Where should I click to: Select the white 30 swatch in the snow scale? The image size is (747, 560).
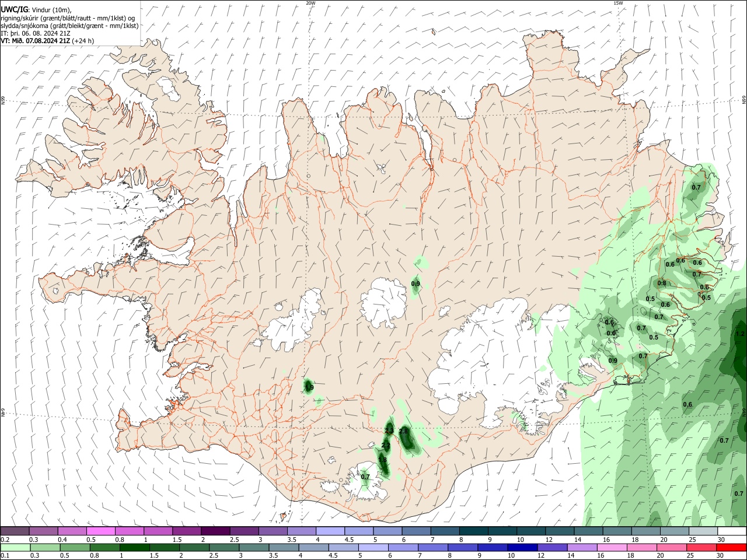pyautogui.click(x=732, y=531)
